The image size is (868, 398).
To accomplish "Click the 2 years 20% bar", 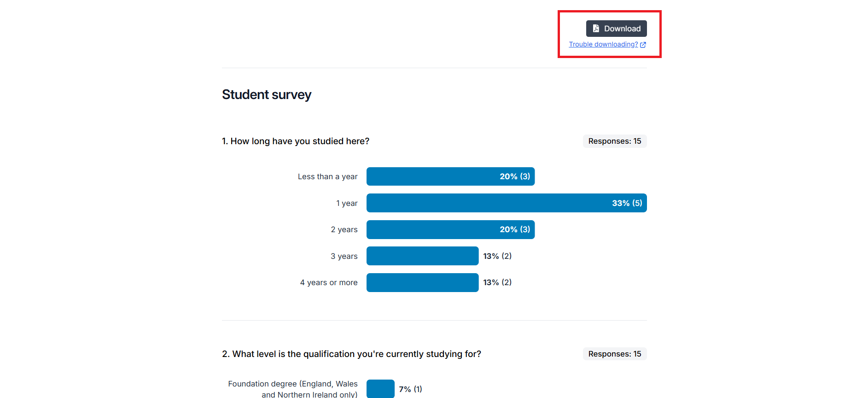I will click(450, 229).
